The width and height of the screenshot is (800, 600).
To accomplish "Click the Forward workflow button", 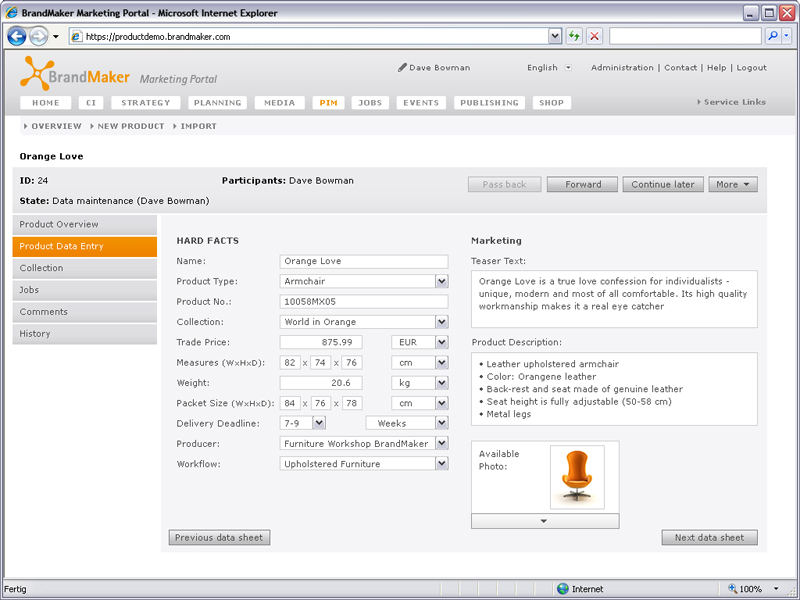I will [x=582, y=184].
